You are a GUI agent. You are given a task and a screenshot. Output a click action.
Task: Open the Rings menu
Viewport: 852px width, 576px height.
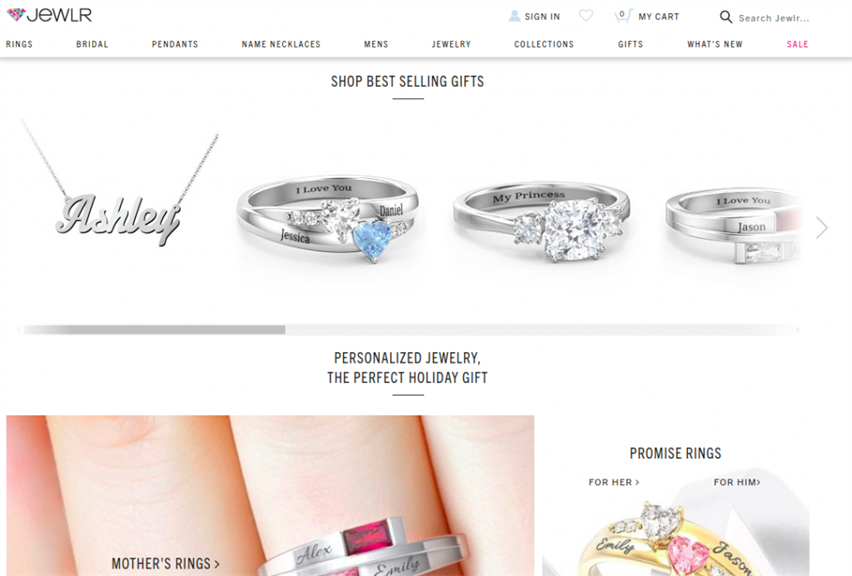pyautogui.click(x=19, y=44)
